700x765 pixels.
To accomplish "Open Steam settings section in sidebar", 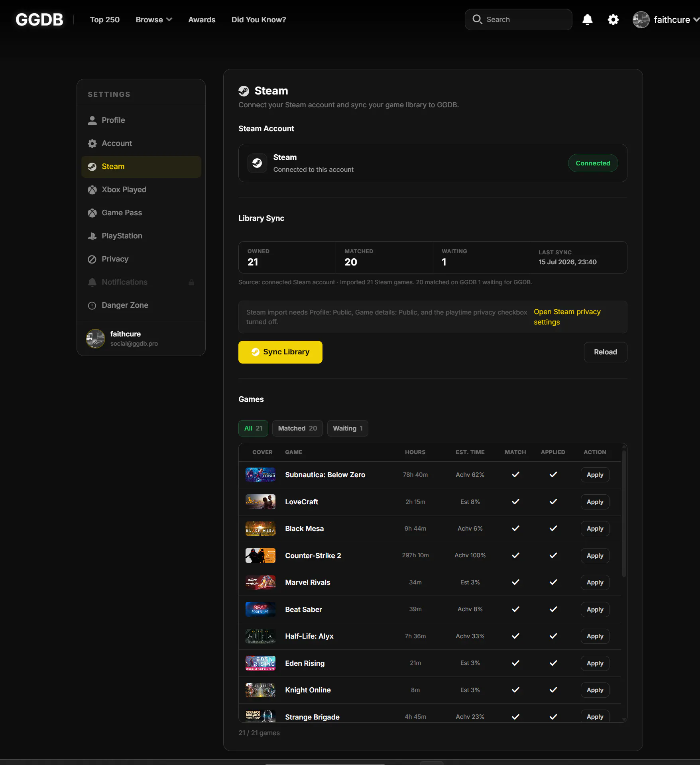I will (x=141, y=167).
